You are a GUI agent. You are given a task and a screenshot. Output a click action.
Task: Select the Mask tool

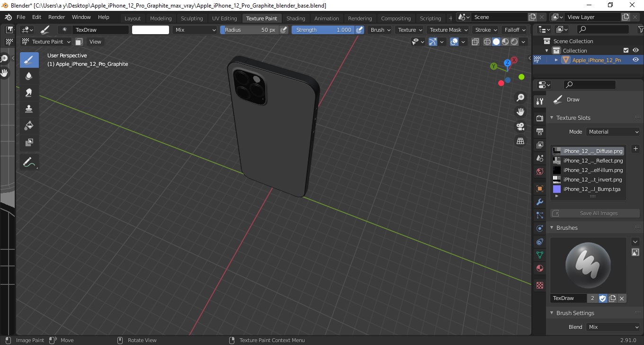[29, 142]
